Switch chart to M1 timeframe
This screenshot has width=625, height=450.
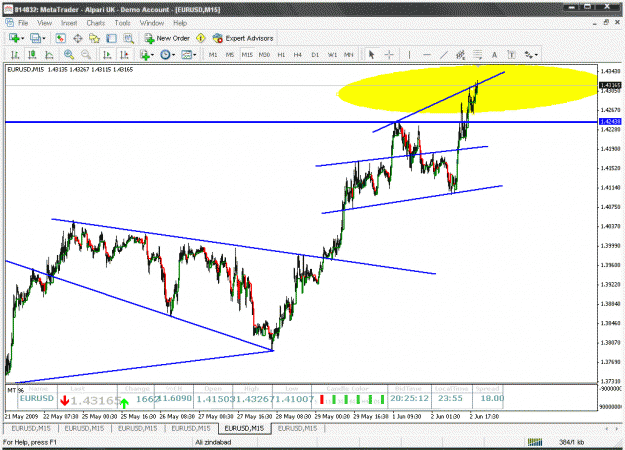click(213, 55)
